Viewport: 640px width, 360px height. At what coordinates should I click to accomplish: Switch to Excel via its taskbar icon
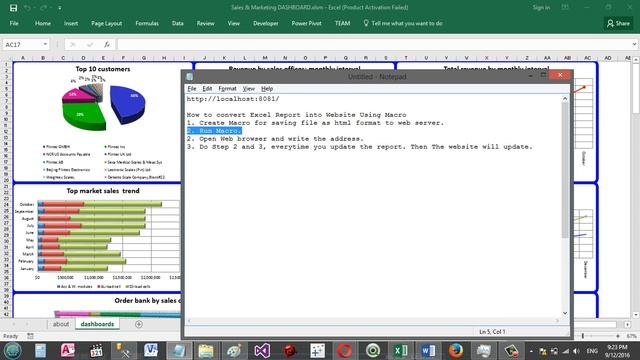coord(400,351)
